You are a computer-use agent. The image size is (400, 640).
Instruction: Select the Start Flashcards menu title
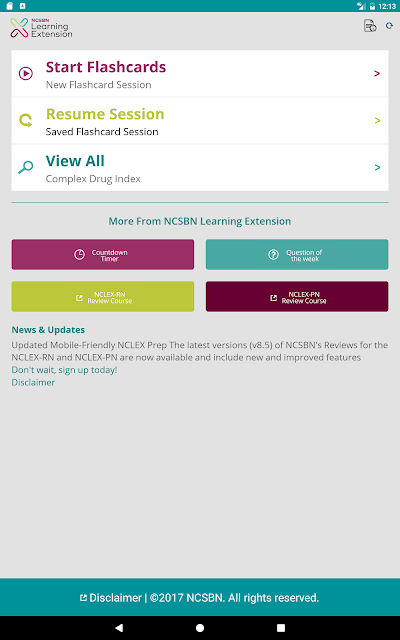pos(106,67)
